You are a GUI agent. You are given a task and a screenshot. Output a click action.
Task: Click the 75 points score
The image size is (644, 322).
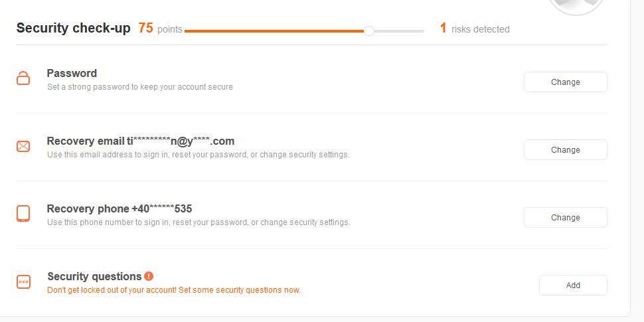pyautogui.click(x=160, y=29)
